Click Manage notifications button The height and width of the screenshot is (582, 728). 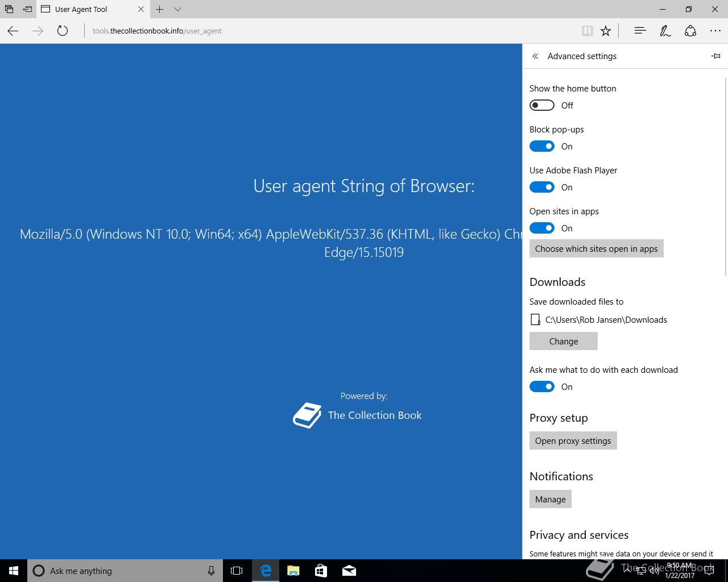point(551,499)
